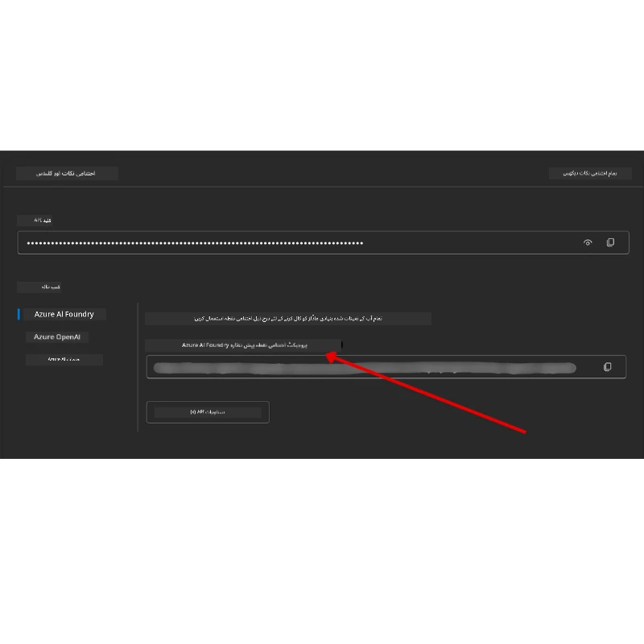The image size is (644, 644).
Task: Click the blurred endpoint URL field
Action: coord(362,367)
